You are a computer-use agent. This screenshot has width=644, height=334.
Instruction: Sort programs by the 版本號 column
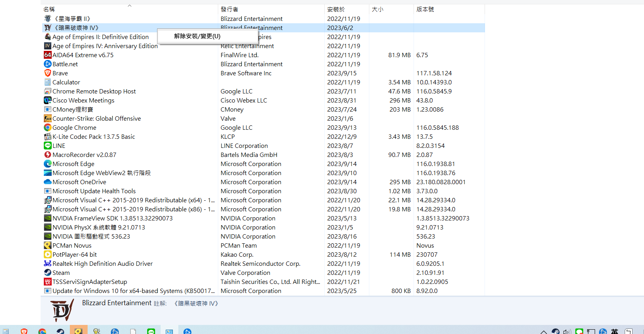425,9
